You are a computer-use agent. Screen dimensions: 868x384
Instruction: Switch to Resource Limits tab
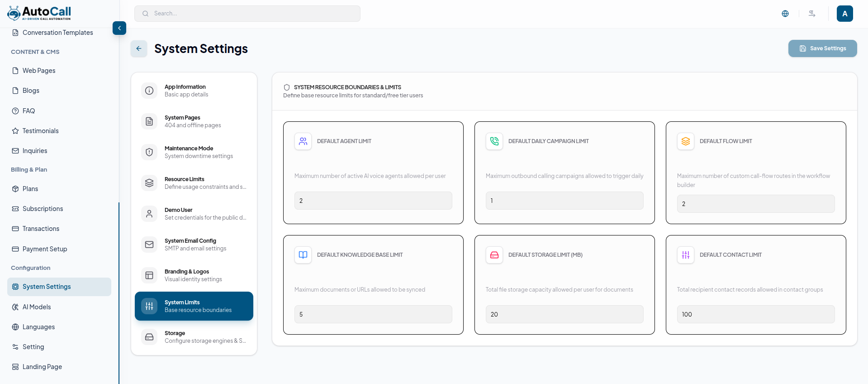(x=194, y=183)
